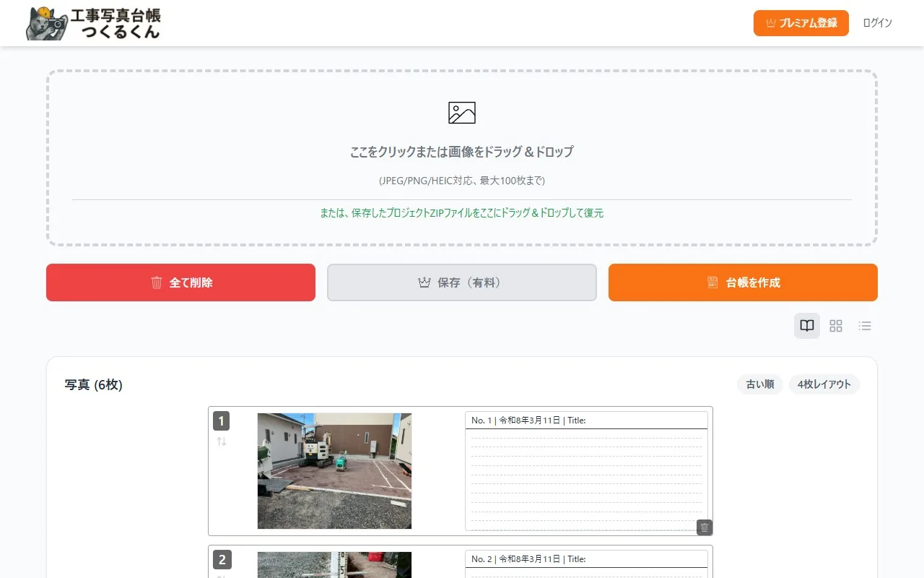
Task: Click the image upload icon in drop zone
Action: coord(462,113)
